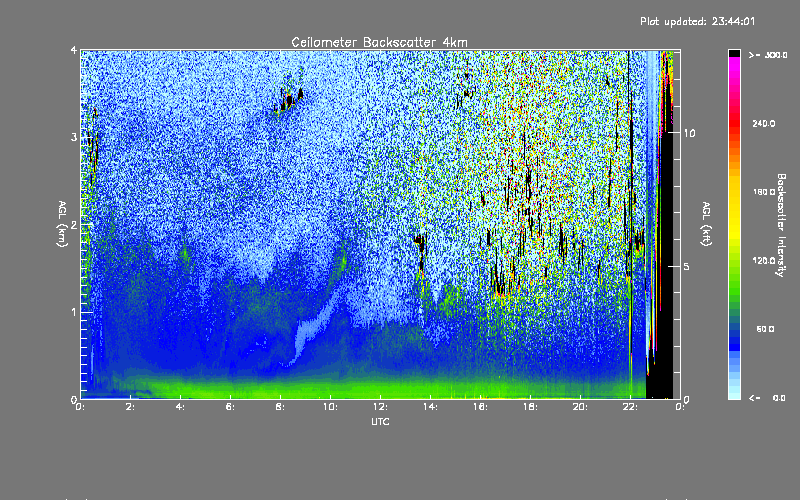Click the '4' km tick on left axis
800x500 pixels.
coord(74,50)
